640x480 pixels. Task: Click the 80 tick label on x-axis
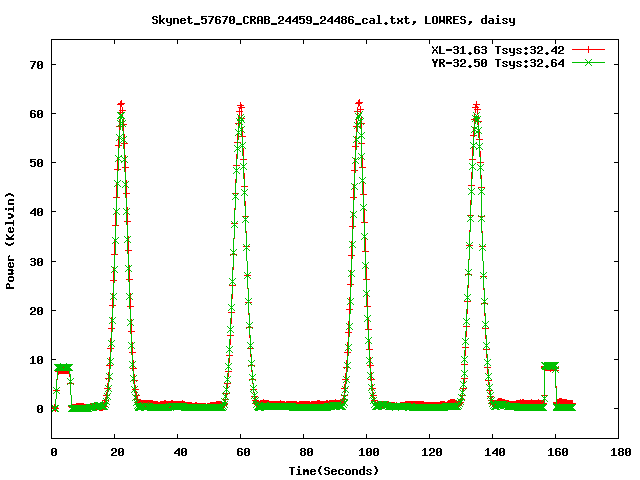[304, 453]
